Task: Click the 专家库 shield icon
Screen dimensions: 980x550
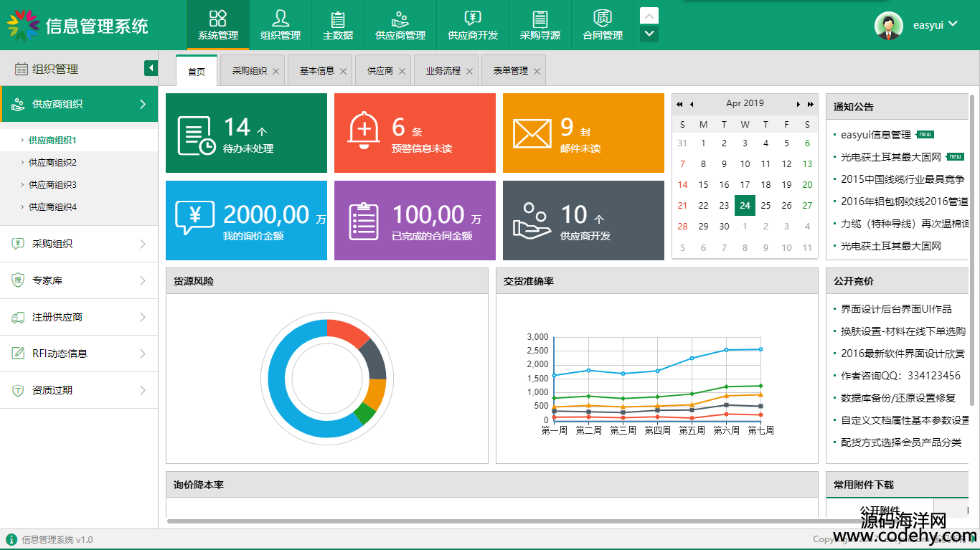Action: coord(19,280)
